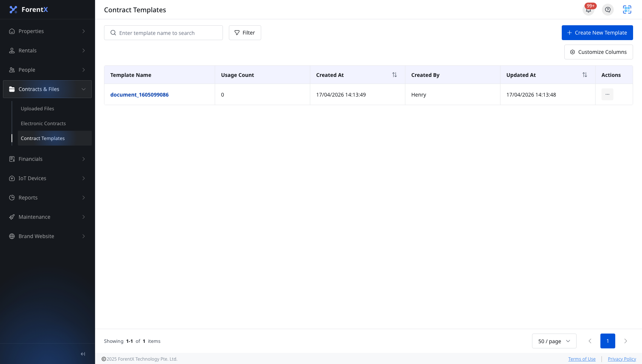Open the Terms of Use link
The width and height of the screenshot is (642, 364).
point(582,359)
